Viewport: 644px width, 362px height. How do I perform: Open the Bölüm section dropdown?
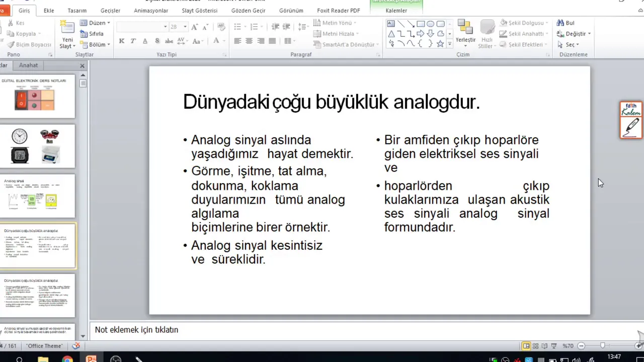pos(96,45)
